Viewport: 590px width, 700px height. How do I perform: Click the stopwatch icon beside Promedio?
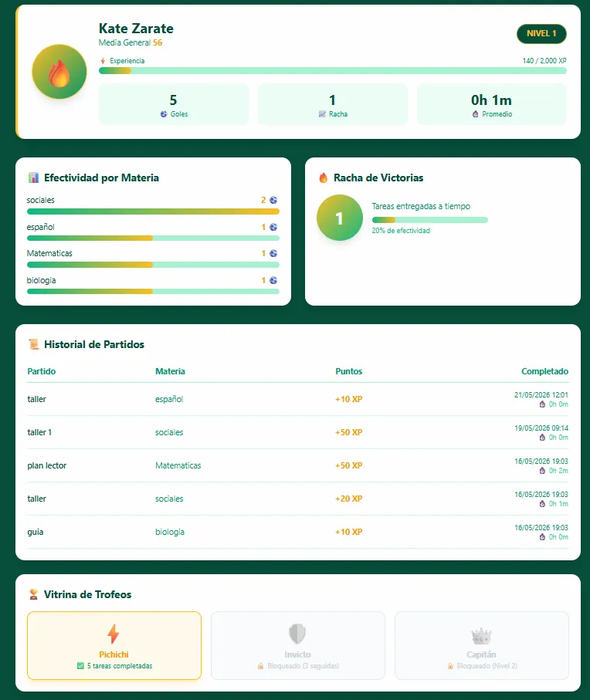(x=475, y=114)
